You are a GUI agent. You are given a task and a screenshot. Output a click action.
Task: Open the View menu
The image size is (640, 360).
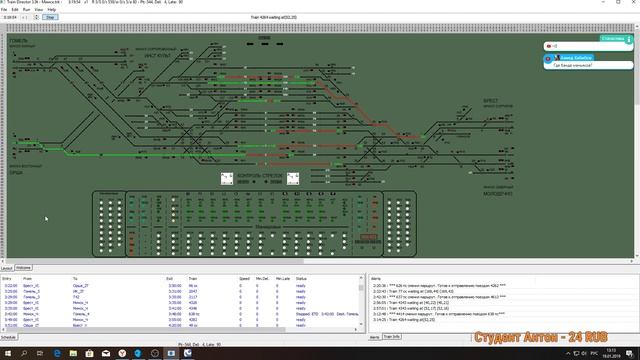click(x=39, y=9)
